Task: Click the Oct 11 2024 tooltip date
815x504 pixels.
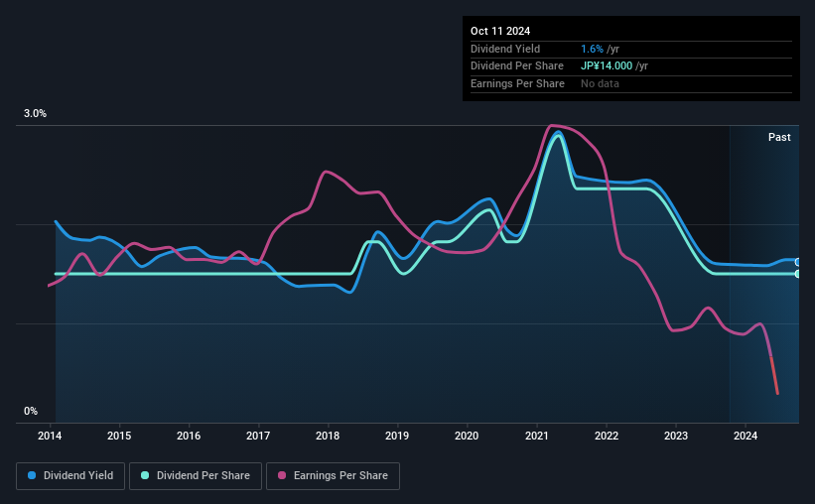Action: (x=500, y=31)
